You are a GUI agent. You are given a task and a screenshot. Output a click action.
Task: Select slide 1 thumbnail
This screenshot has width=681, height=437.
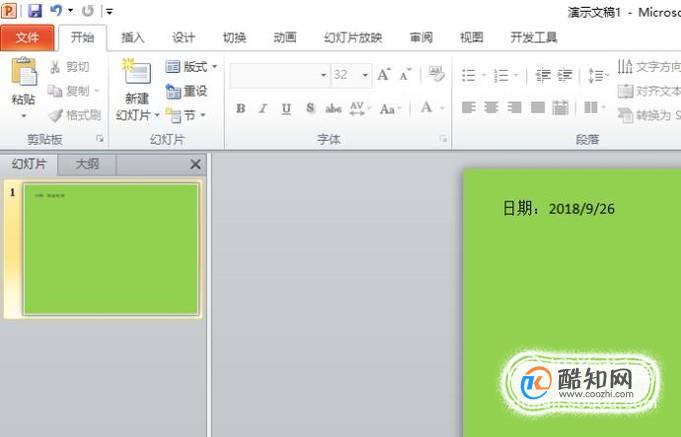111,249
